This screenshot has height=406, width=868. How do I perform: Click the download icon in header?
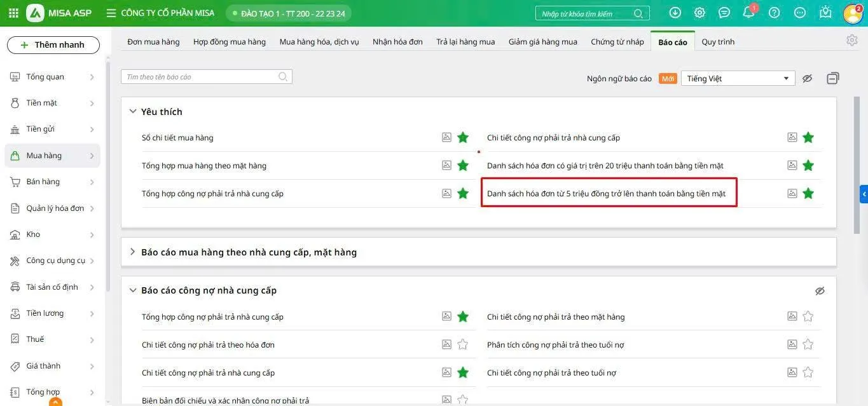coord(675,13)
